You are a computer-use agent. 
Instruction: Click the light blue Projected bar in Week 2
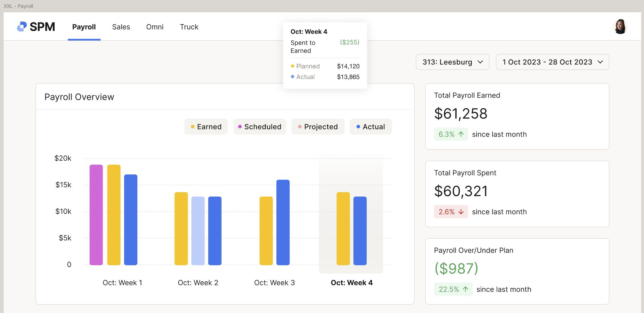(x=198, y=231)
